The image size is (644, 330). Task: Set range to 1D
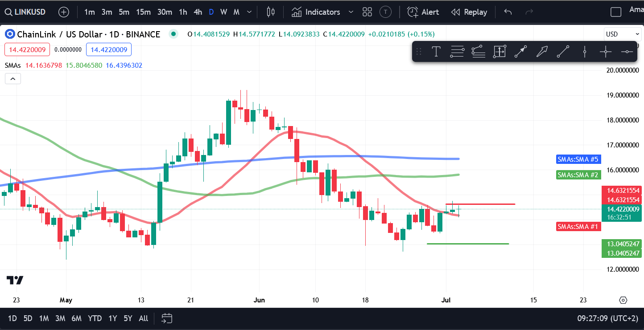point(12,318)
